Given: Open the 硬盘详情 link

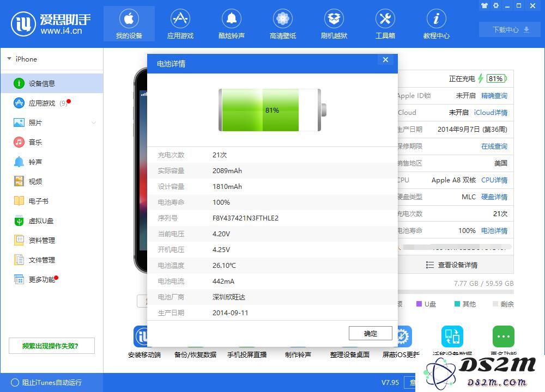Looking at the screenshot, I should pyautogui.click(x=494, y=197).
